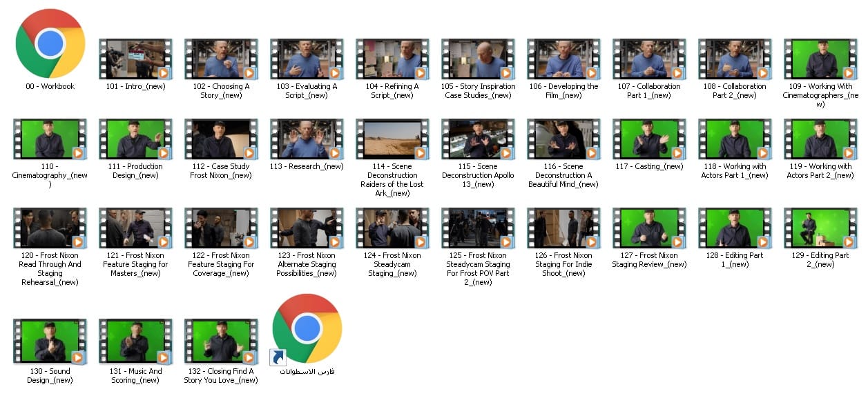The height and width of the screenshot is (407, 868).
Task: Select 102 - Choosing A Story video
Action: (x=221, y=59)
